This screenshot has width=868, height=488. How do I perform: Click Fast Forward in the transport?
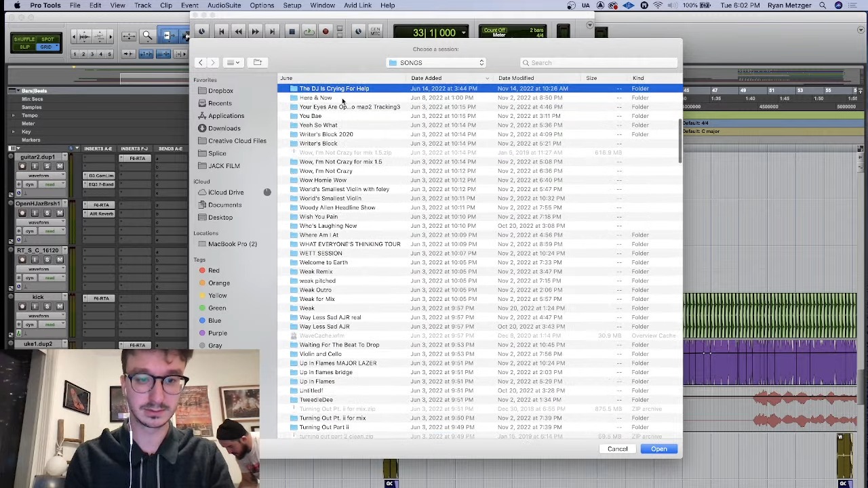[255, 32]
